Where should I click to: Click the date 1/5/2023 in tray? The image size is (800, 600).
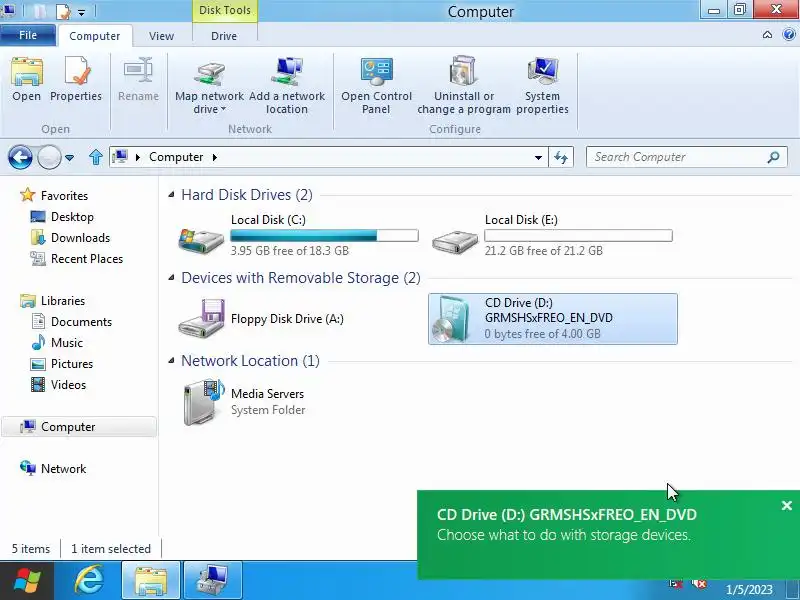pos(749,590)
